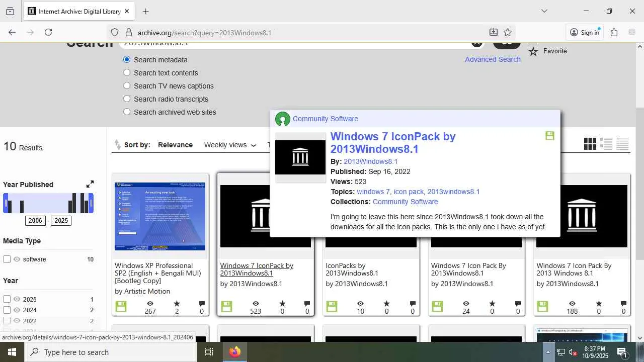
Task: Click the start year field showing 2006
Action: [35, 221]
